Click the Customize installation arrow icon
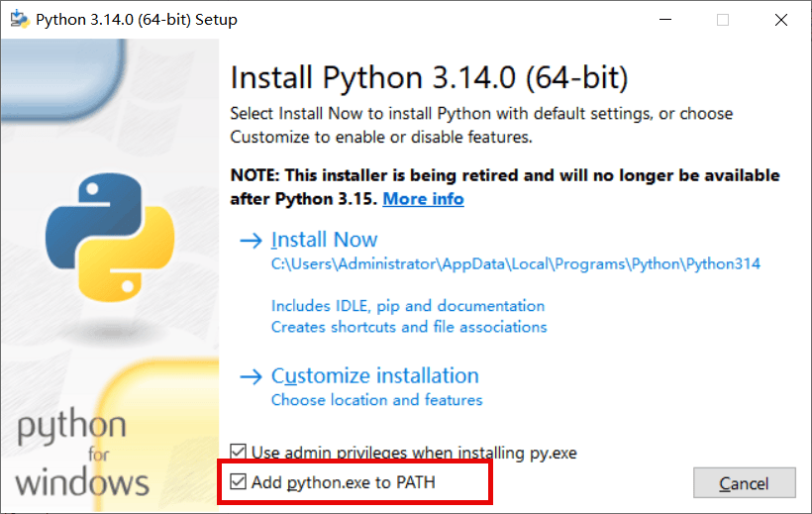The width and height of the screenshot is (812, 514). [x=252, y=376]
